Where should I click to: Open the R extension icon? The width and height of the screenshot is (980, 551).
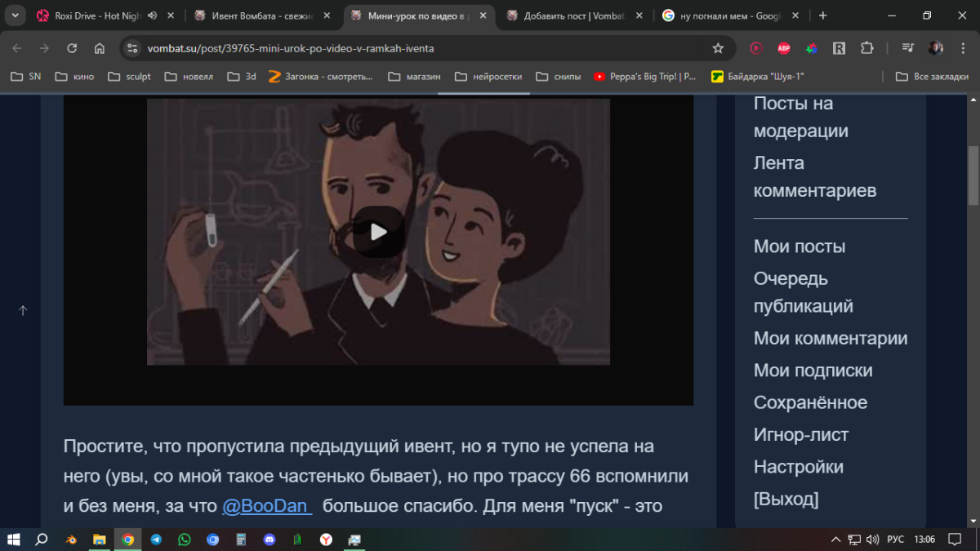839,48
